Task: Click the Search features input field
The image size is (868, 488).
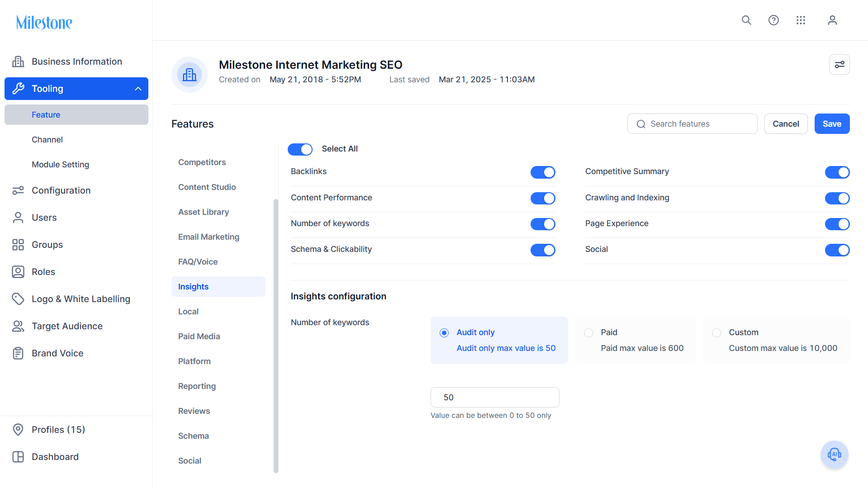Action: click(x=692, y=124)
